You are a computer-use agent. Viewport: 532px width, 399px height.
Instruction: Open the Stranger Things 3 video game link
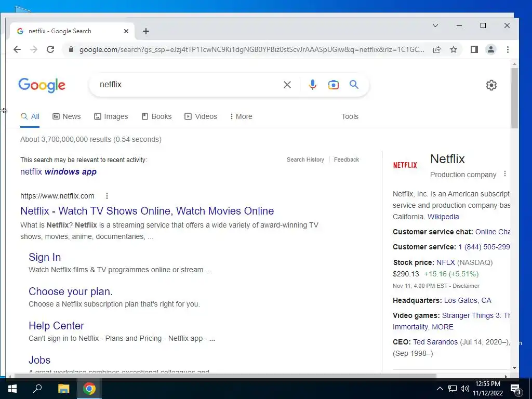coord(476,315)
